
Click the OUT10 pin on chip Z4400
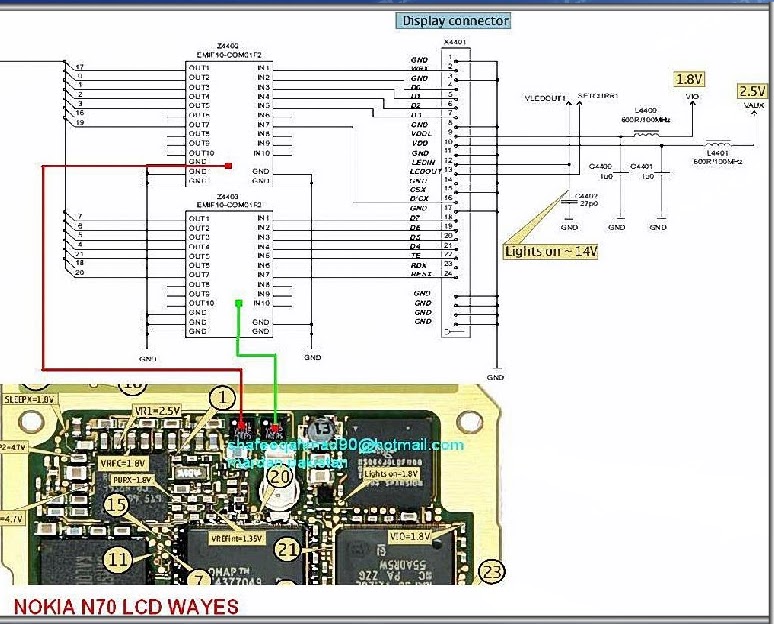coord(201,153)
